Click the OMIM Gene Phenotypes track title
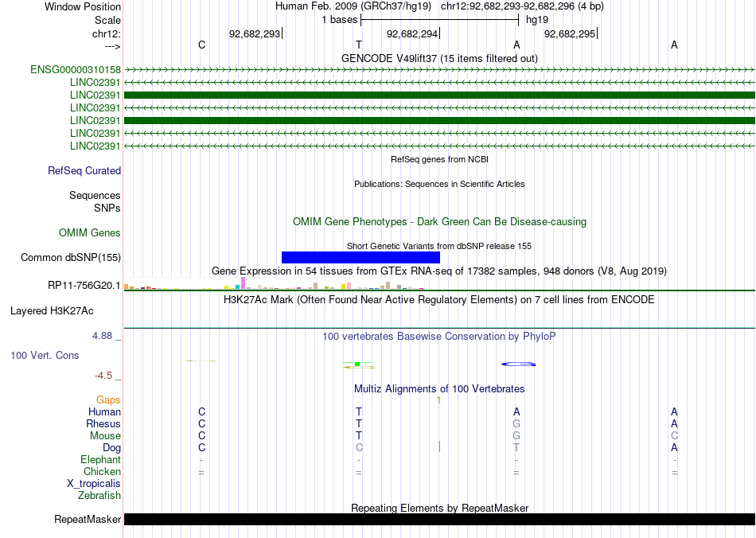The height and width of the screenshot is (538, 756). [440, 222]
